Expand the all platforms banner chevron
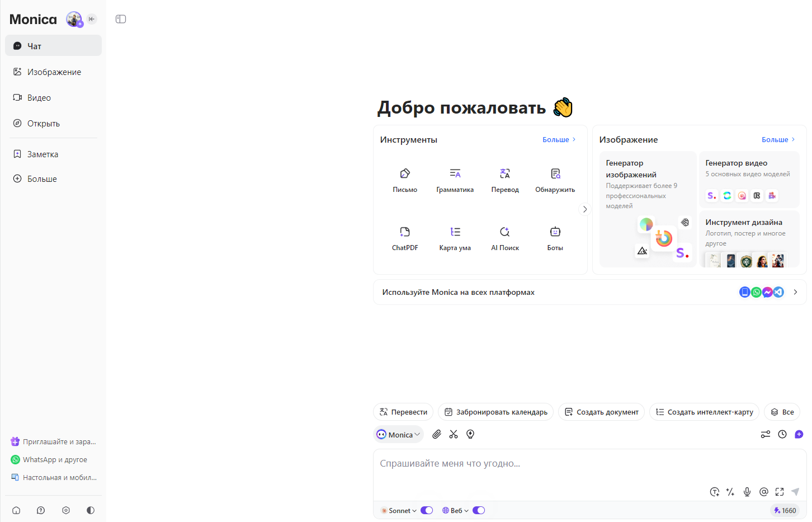 [795, 292]
